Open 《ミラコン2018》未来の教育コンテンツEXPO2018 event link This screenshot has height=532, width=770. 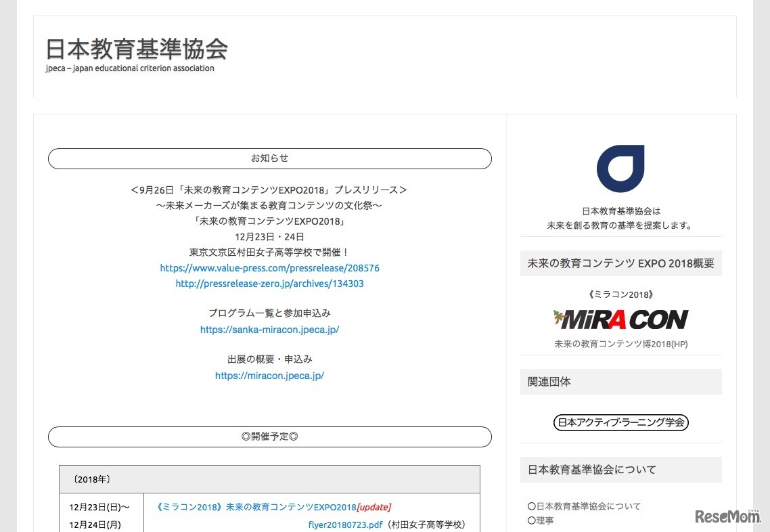pyautogui.click(x=255, y=507)
